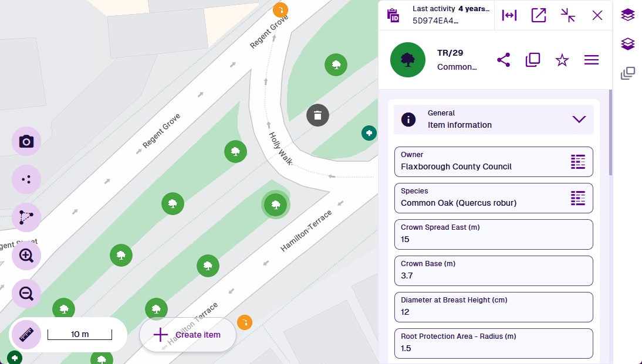Open the Species list picker

click(578, 198)
